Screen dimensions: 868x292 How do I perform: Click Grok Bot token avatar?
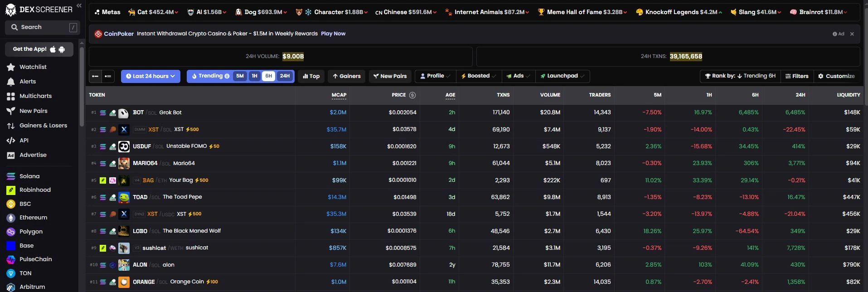[123, 113]
